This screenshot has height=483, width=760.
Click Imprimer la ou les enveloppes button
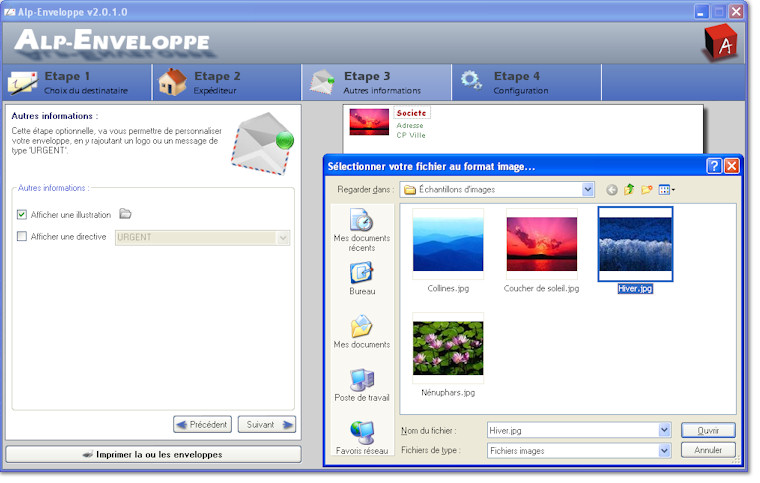153,454
